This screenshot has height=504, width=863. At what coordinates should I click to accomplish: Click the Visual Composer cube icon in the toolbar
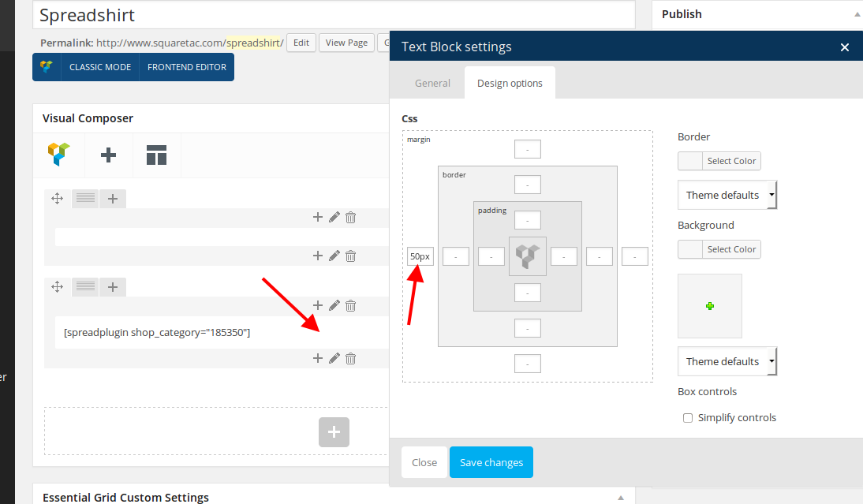(x=59, y=155)
